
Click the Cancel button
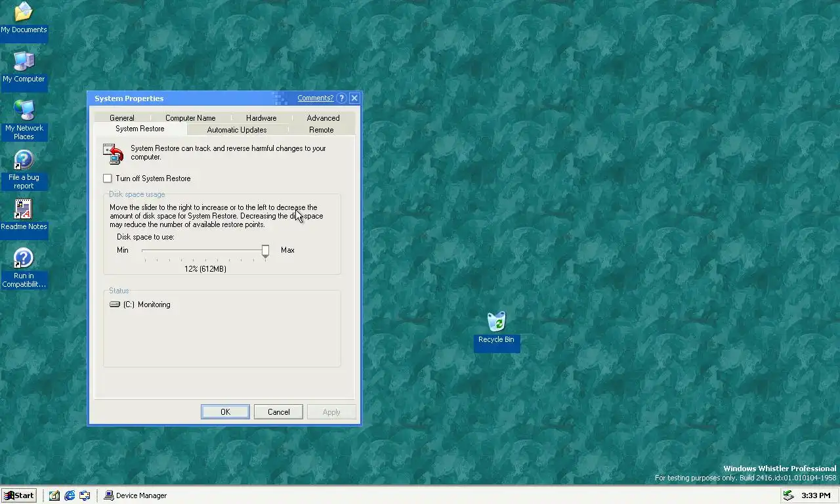[x=278, y=412]
